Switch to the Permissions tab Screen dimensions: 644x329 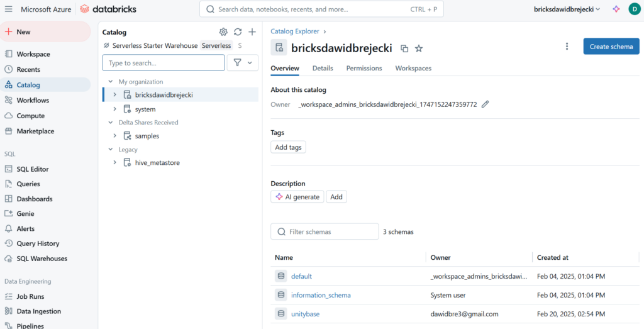point(364,68)
